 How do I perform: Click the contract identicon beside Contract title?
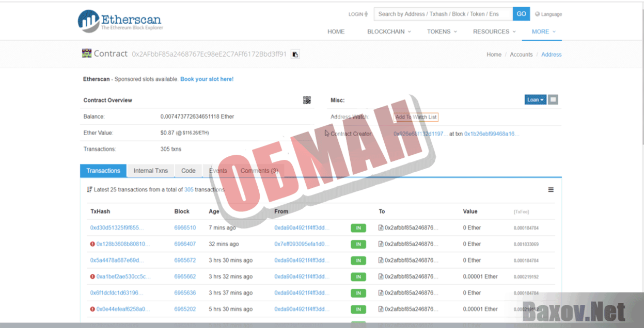pos(87,53)
